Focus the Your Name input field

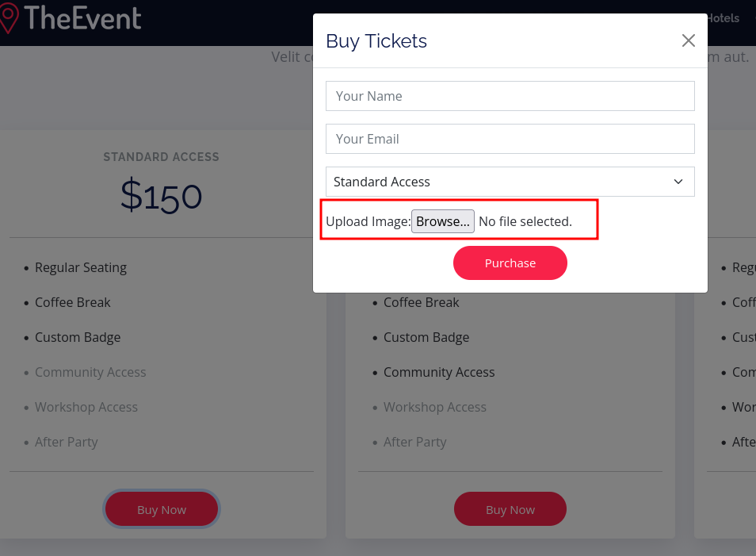point(510,96)
